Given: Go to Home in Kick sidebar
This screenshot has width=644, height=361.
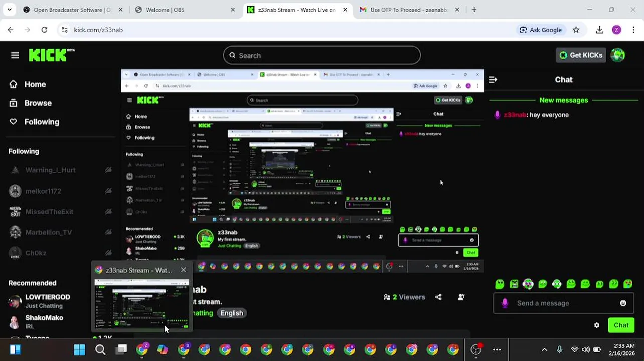Looking at the screenshot, I should [28, 84].
